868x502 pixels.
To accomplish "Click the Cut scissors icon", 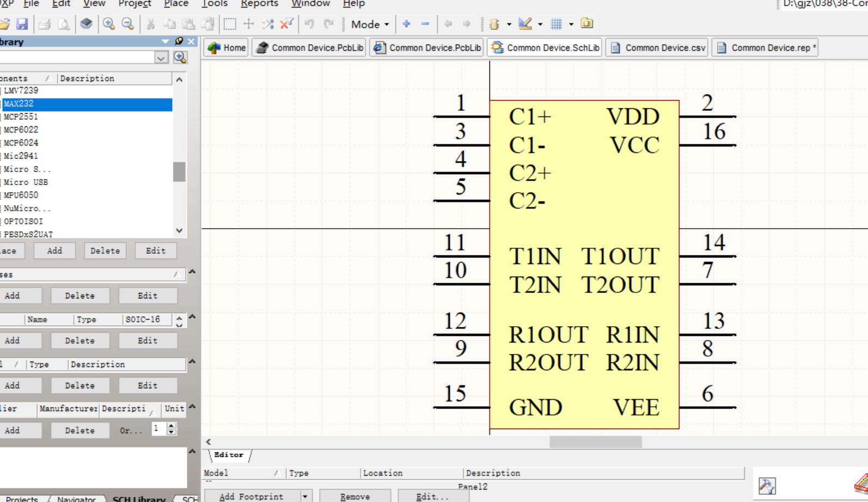I will (x=150, y=24).
